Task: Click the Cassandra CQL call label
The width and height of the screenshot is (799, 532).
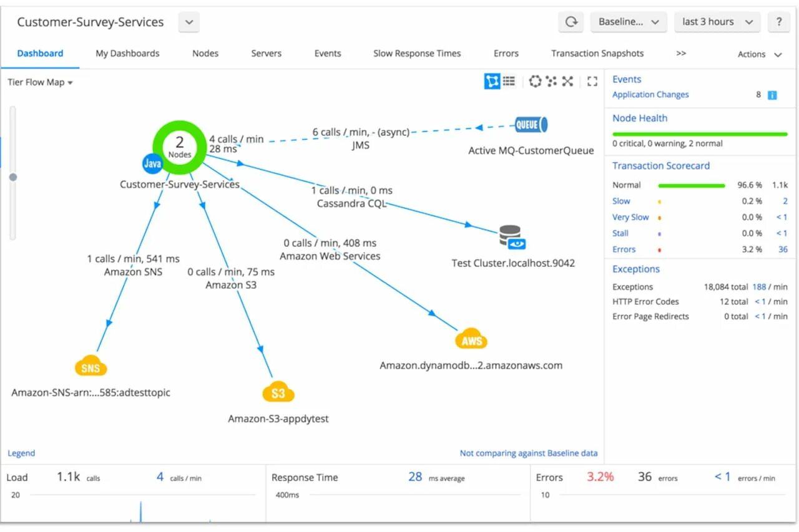Action: tap(351, 197)
